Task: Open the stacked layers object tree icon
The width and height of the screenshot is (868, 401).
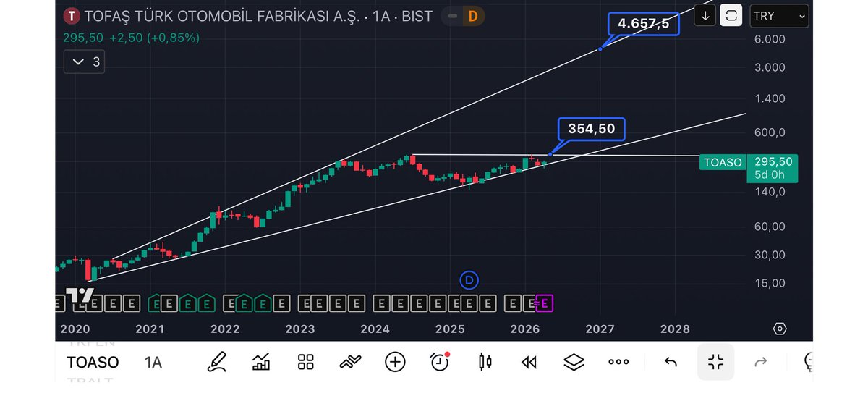Action: point(574,362)
